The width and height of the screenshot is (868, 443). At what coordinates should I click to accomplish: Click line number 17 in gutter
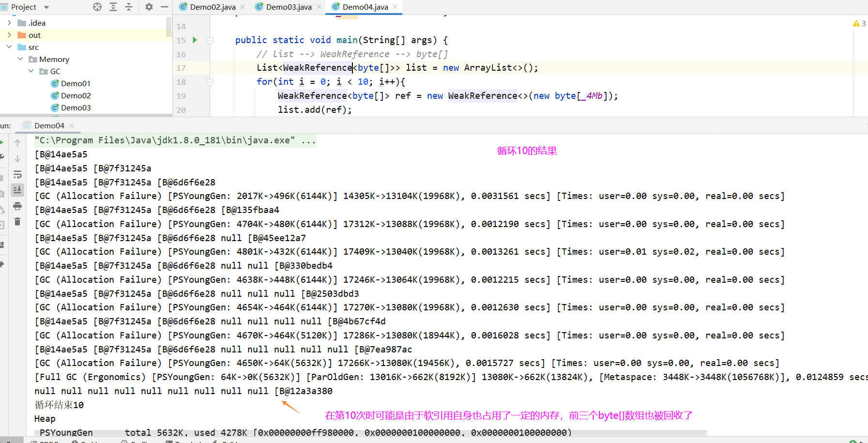click(181, 68)
